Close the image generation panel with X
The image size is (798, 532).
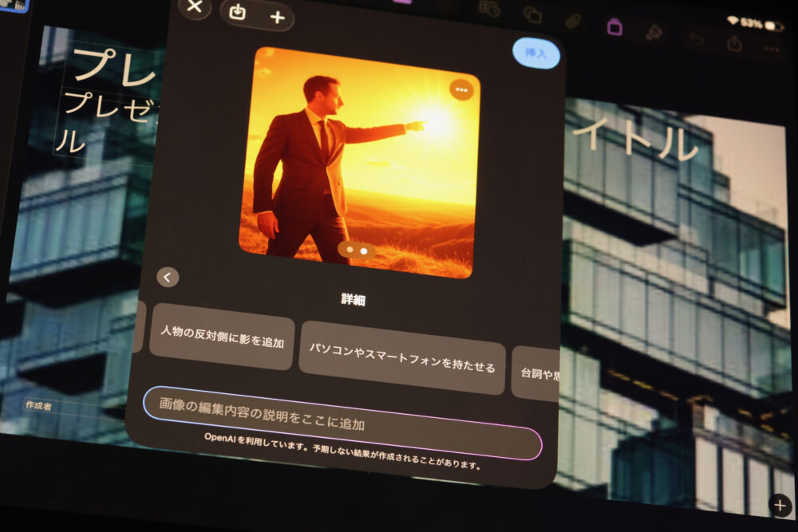194,7
